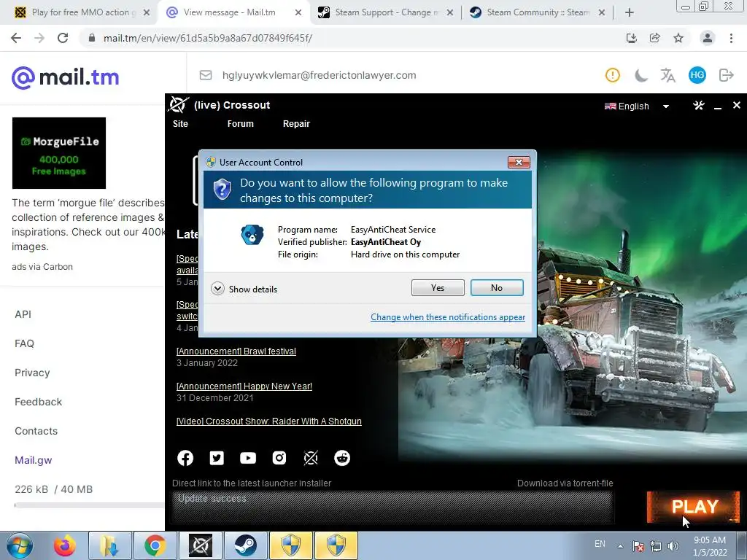Click 'ads via Carbon' link
Image resolution: width=747 pixels, height=560 pixels.
tap(42, 267)
